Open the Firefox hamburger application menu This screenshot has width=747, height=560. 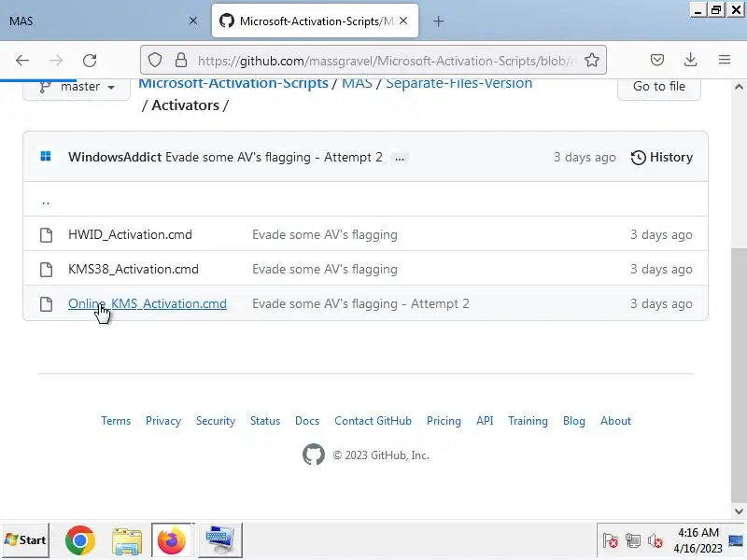pos(725,60)
